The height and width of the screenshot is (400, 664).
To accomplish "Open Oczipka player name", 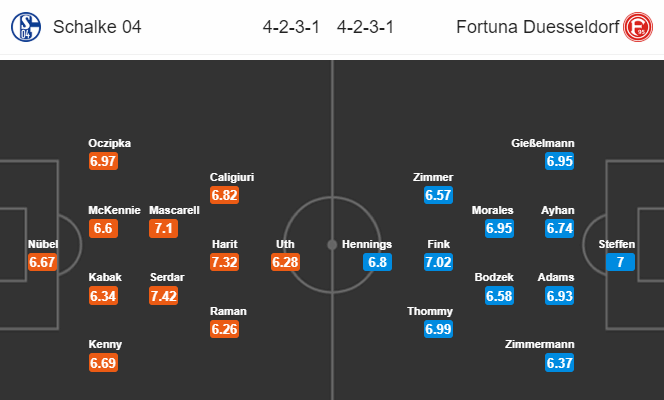I will 110,143.
